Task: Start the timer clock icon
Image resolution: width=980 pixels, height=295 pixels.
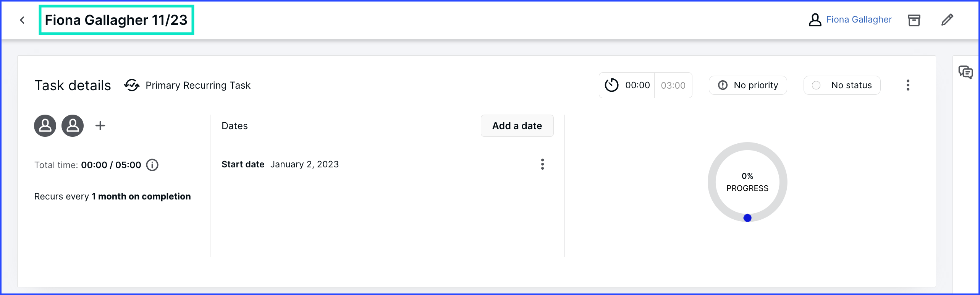Action: click(x=611, y=85)
